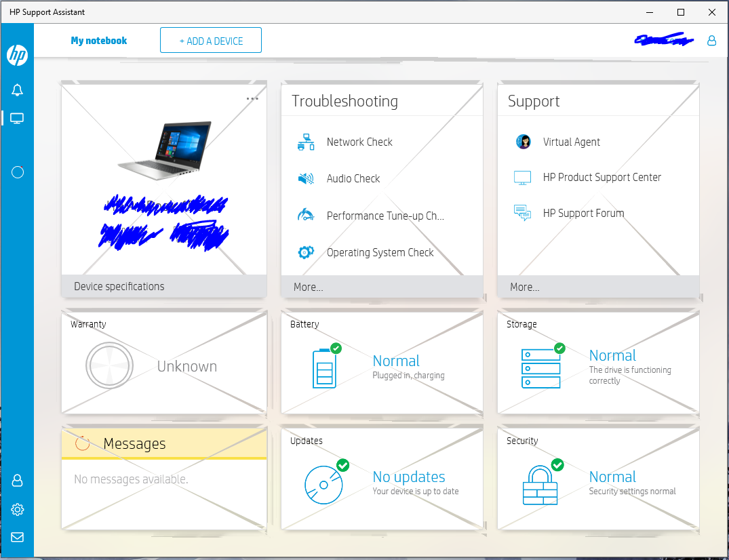729x560 pixels.
Task: Open Performance Tune-up Check
Action: pos(385,216)
